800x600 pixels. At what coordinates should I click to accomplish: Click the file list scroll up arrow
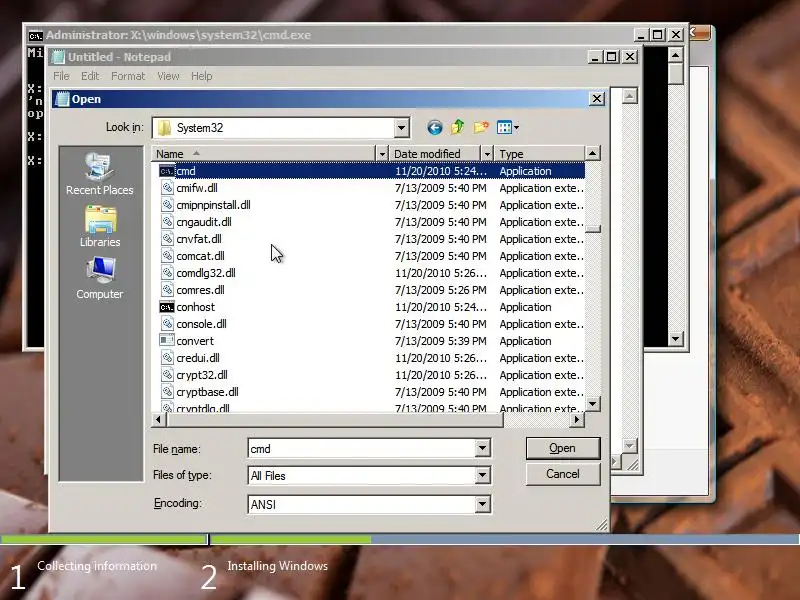[592, 153]
